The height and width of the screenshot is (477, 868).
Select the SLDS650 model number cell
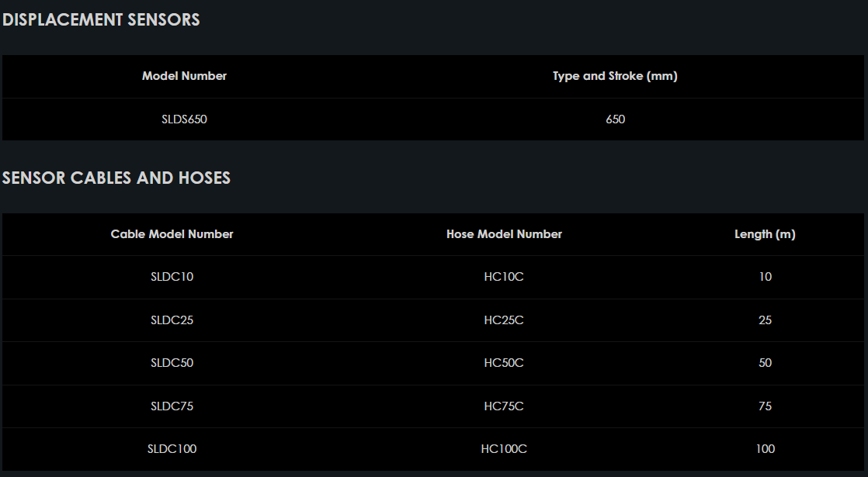coord(184,119)
